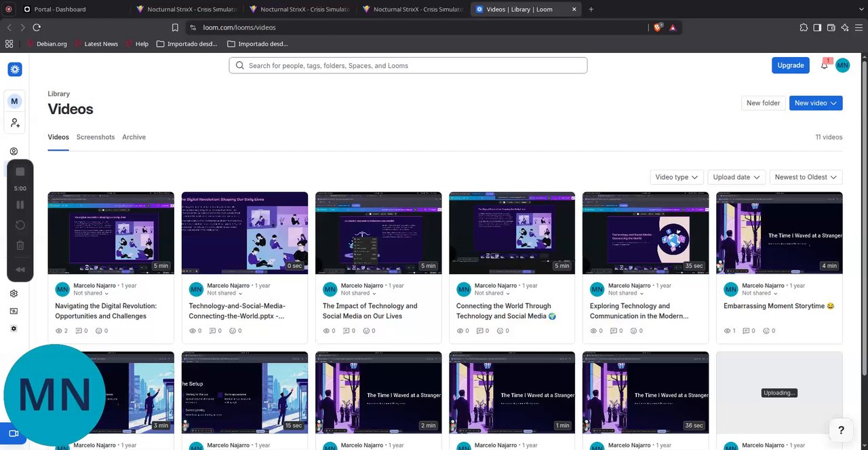Open the Video type filter dropdown
Screen dimensions: 868x450
[677, 177]
